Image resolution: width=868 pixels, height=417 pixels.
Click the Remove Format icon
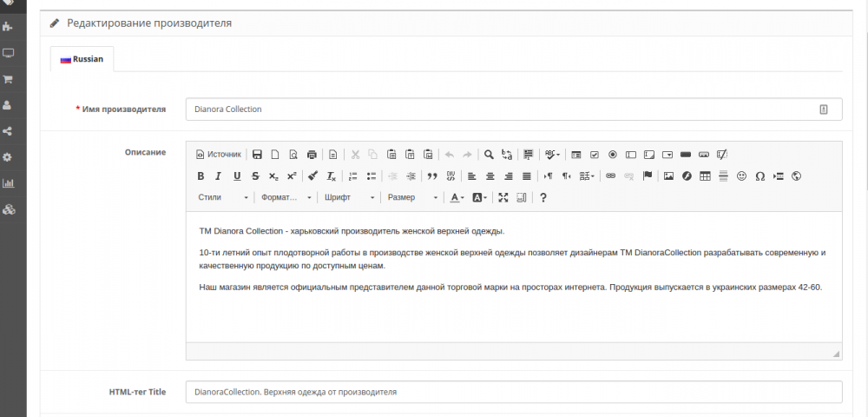[331, 176]
